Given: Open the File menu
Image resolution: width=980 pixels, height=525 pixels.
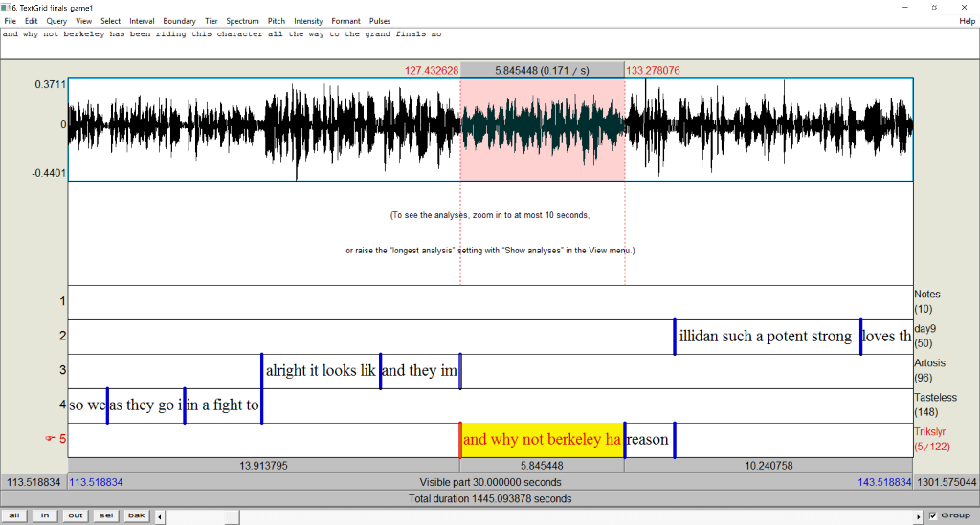Looking at the screenshot, I should point(10,21).
